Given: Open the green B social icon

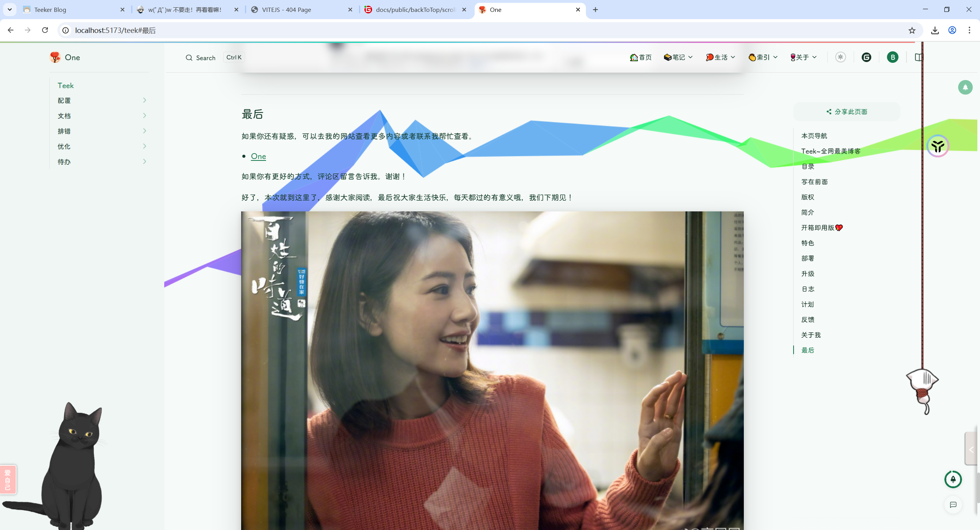Looking at the screenshot, I should pyautogui.click(x=893, y=57).
